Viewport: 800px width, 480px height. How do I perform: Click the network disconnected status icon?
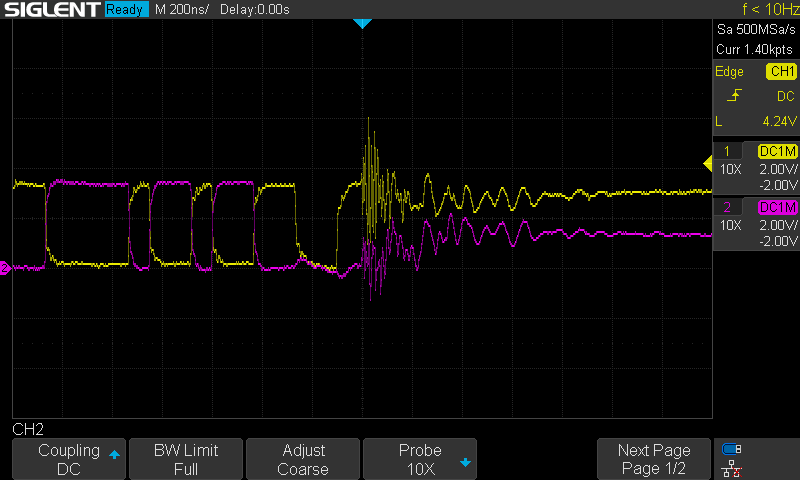pyautogui.click(x=732, y=468)
